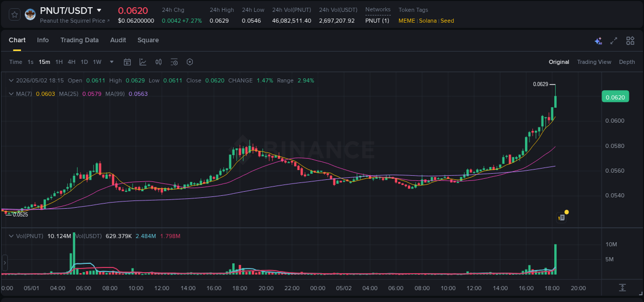Expand the more intervals dropdown arrow
Screen dimensions: 644x302
(112, 62)
